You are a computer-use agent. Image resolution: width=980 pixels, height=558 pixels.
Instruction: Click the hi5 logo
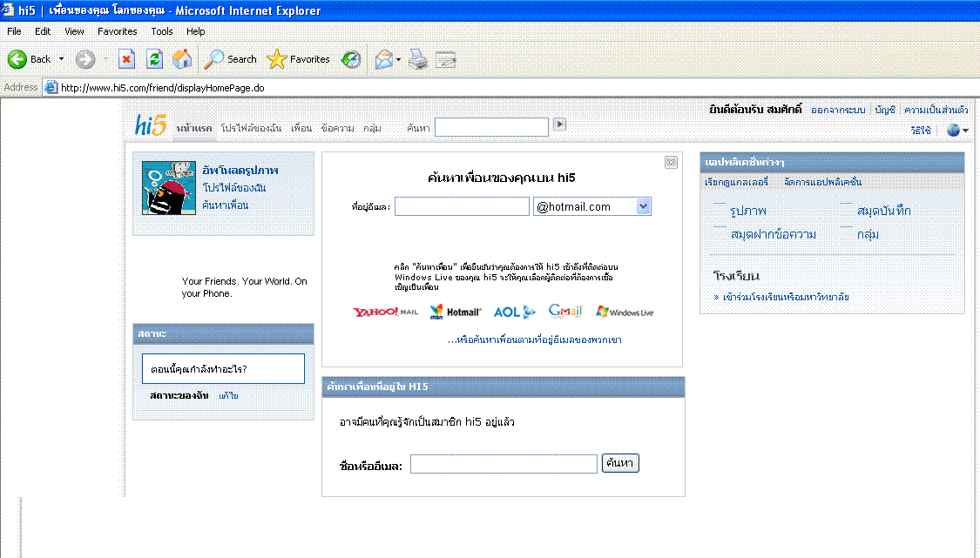[x=151, y=125]
